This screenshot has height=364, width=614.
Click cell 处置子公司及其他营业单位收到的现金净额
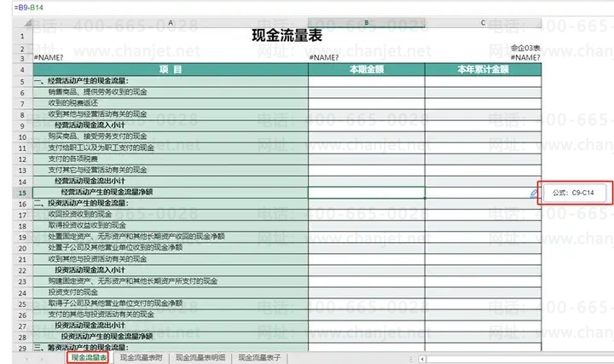(x=171, y=248)
